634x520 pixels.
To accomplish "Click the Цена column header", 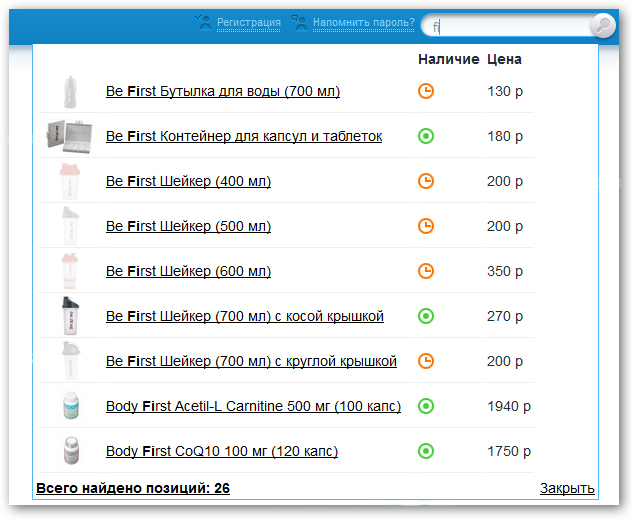I will 504,59.
